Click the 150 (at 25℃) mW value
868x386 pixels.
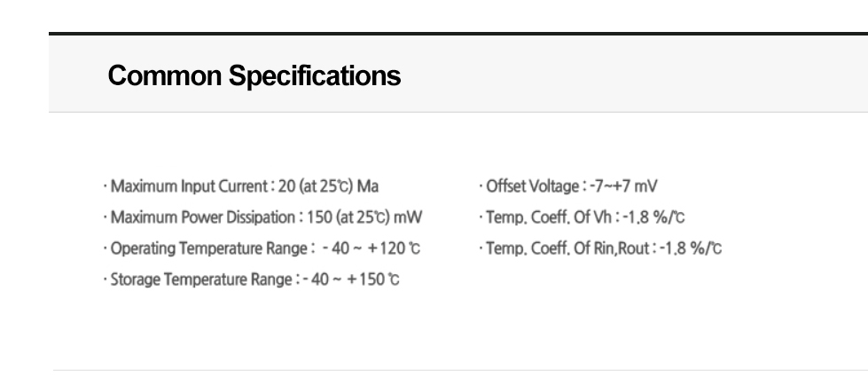pyautogui.click(x=364, y=217)
